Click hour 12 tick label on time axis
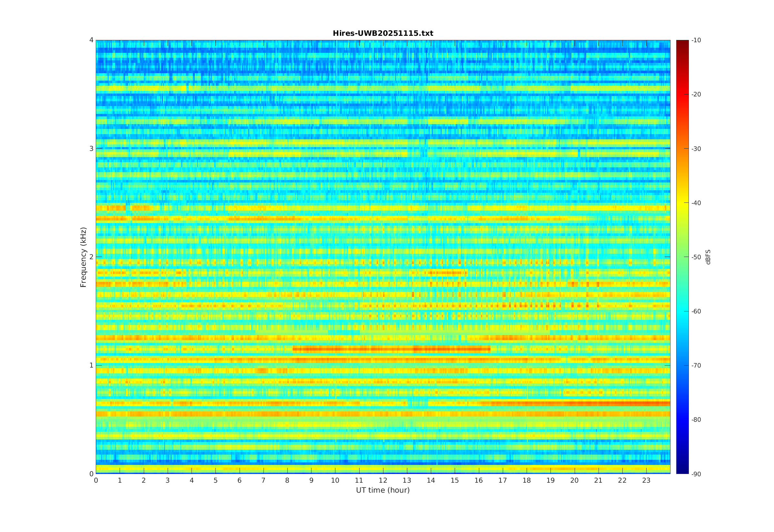This screenshot has width=774, height=532. click(x=383, y=480)
